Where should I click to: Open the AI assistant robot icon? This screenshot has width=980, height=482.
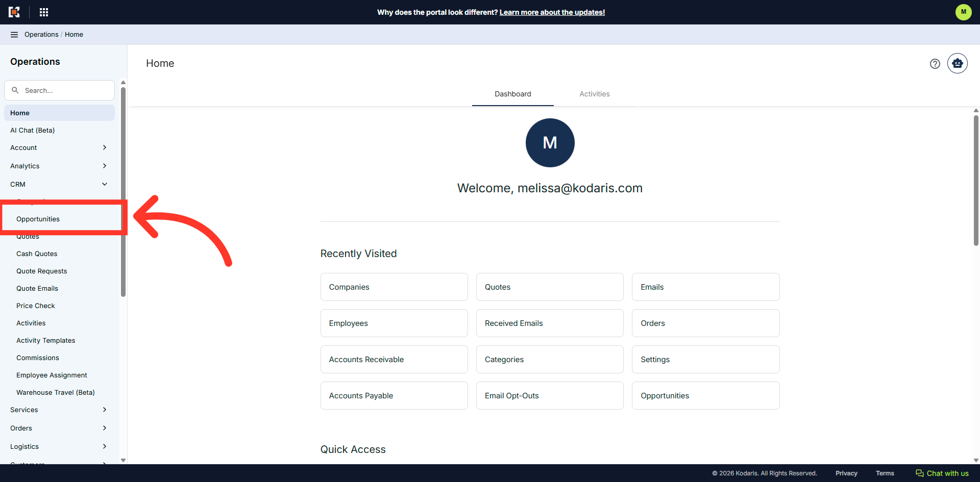click(957, 63)
